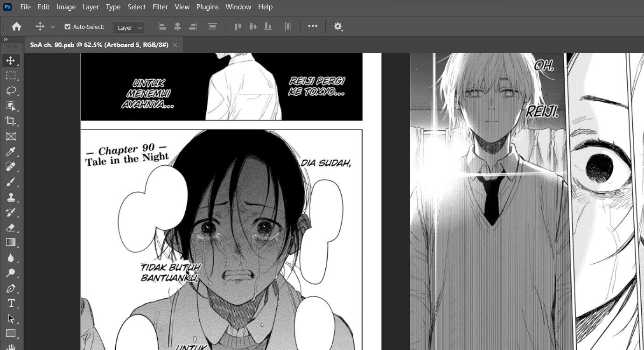Select the Clone Stamp tool

pos(11,197)
